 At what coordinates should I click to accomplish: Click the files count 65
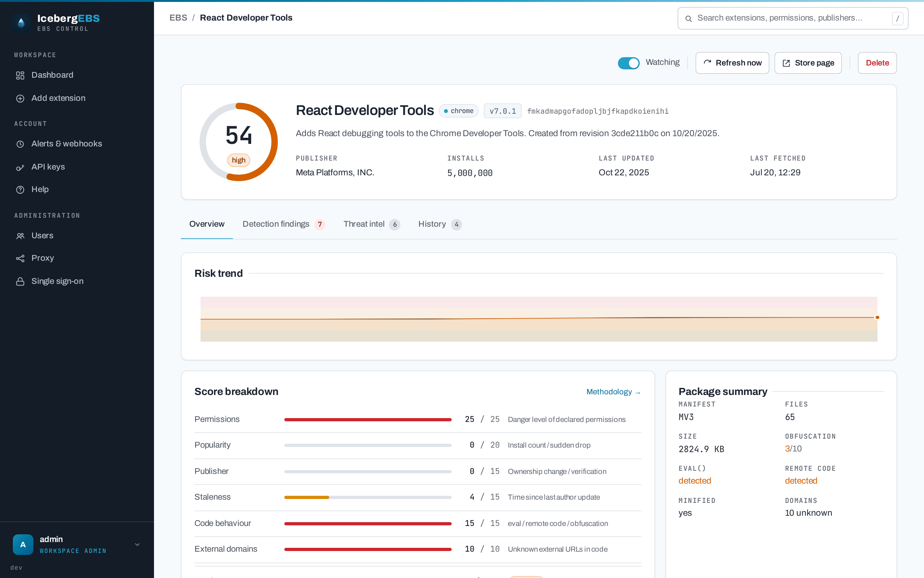[790, 417]
